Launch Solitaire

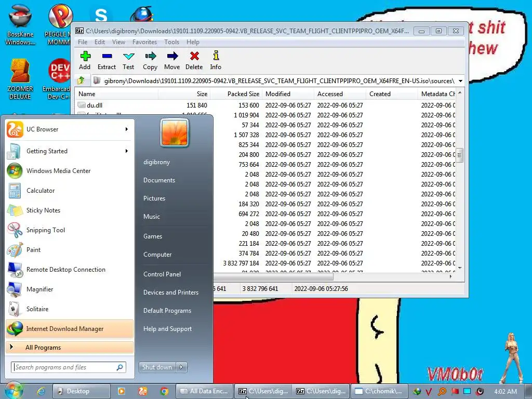(x=70, y=309)
